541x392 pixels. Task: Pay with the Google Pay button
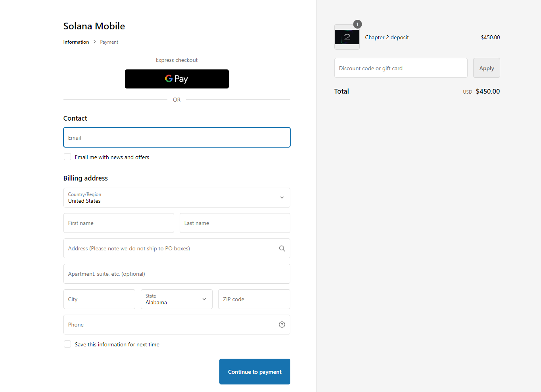pyautogui.click(x=177, y=79)
